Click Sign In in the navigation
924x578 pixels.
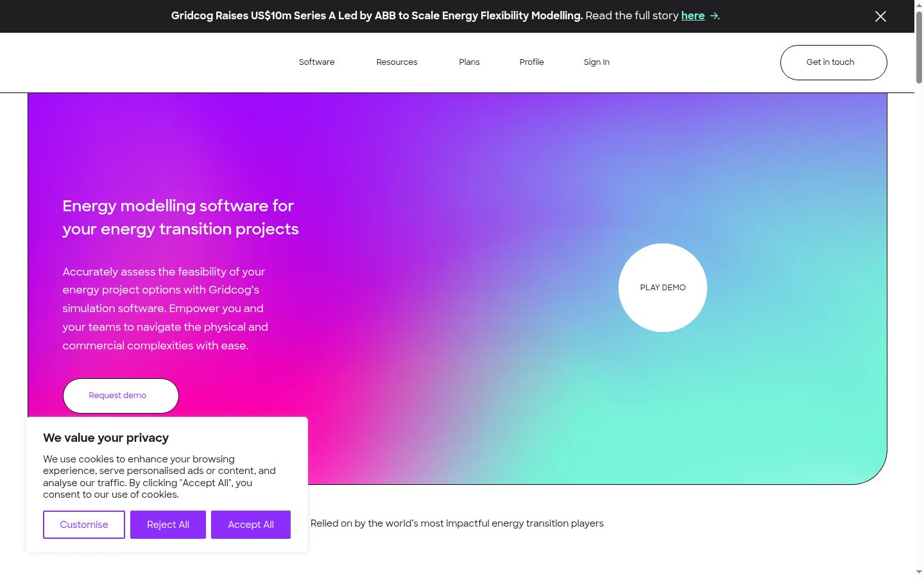[596, 62]
